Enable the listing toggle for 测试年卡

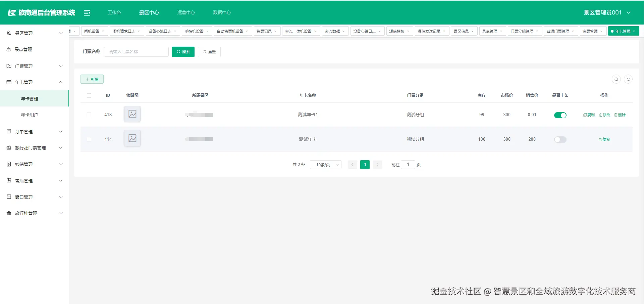[x=560, y=139]
